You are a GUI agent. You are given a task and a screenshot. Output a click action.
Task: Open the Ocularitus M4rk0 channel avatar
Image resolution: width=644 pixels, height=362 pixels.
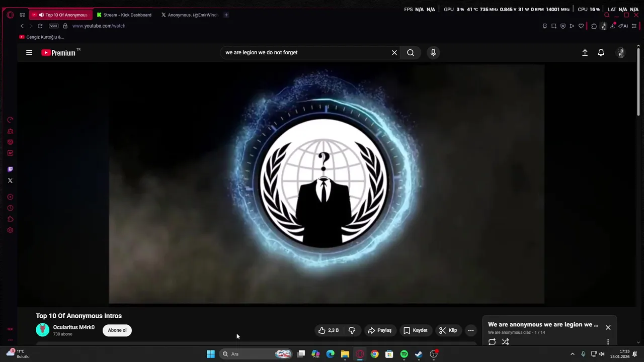coord(43,330)
